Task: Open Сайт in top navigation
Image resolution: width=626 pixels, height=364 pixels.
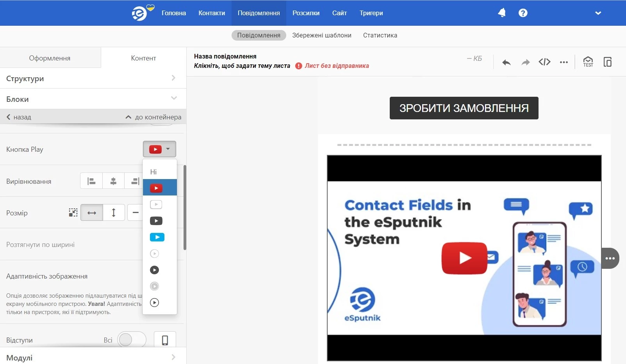Action: click(x=339, y=13)
